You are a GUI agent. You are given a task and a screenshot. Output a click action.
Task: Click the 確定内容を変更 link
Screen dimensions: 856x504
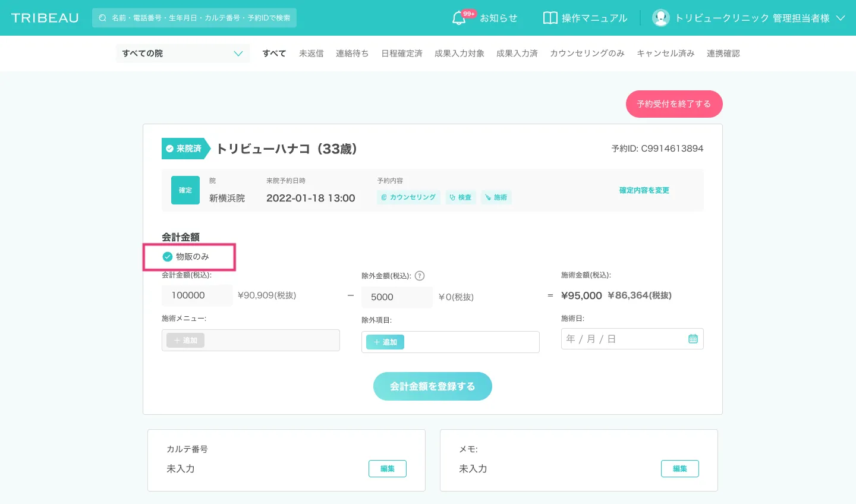point(644,190)
